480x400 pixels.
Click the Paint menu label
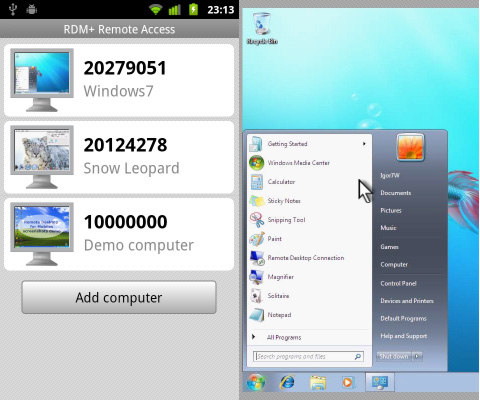pos(275,239)
